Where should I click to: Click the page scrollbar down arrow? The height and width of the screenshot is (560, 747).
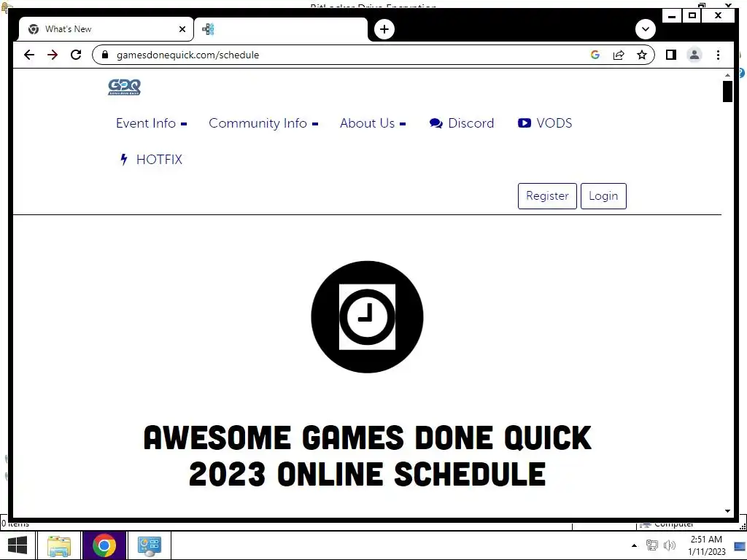(727, 511)
